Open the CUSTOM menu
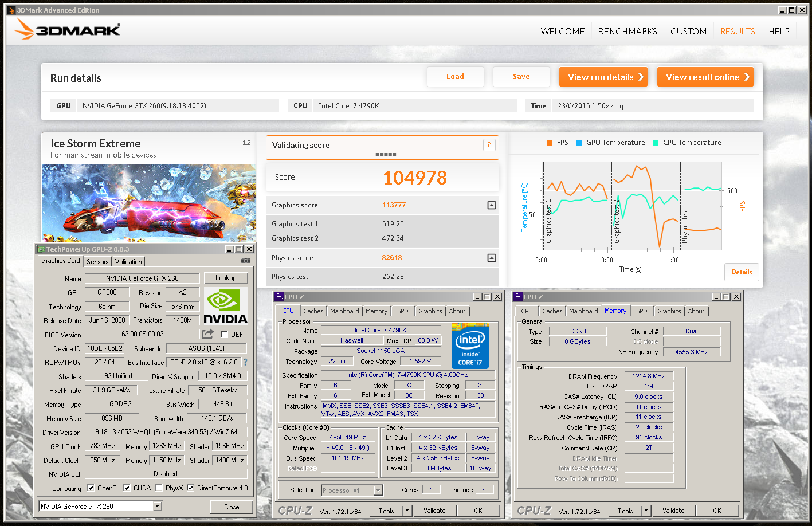812x526 pixels. (x=688, y=32)
